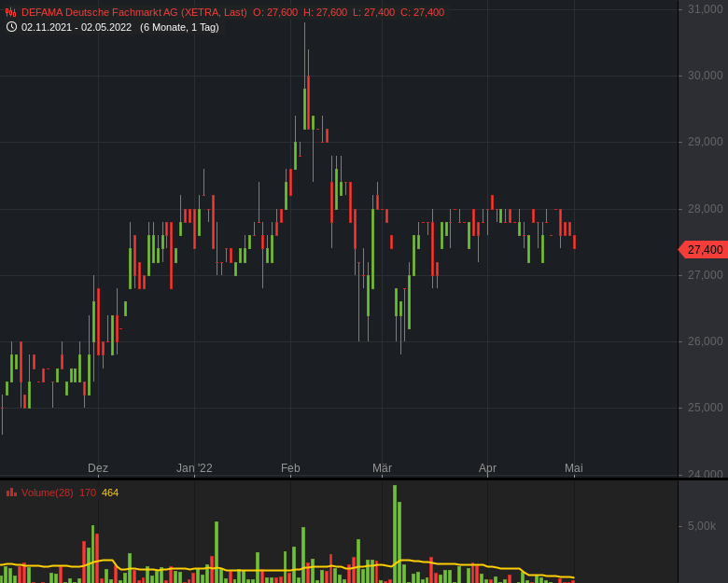Click the Volume bar-chart icon
Viewport: 728px width, 583px height.
11,492
